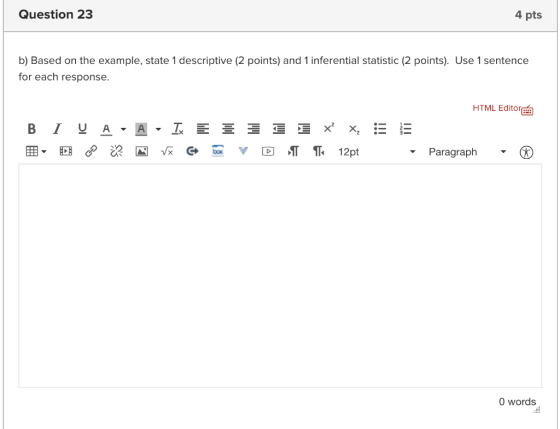This screenshot has width=560, height=429.
Task: Open background color dropdown arrow
Action: [158, 129]
